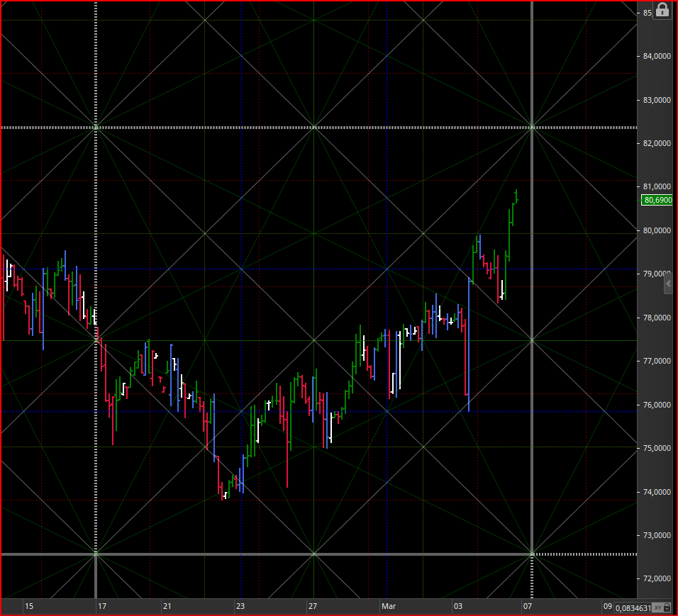
Task: Click the 72,0000 price axis label
Action: pyautogui.click(x=657, y=579)
